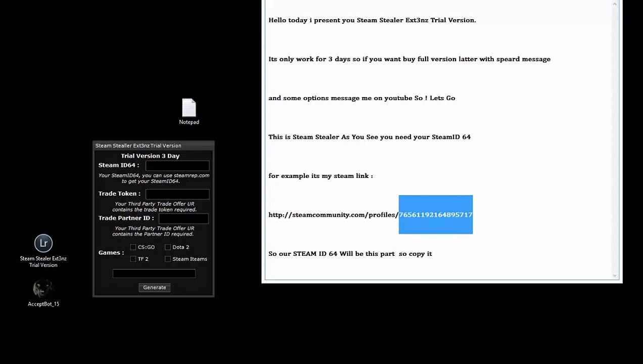Click the line 'So our STEAM ID 64 Will be'

350,254
